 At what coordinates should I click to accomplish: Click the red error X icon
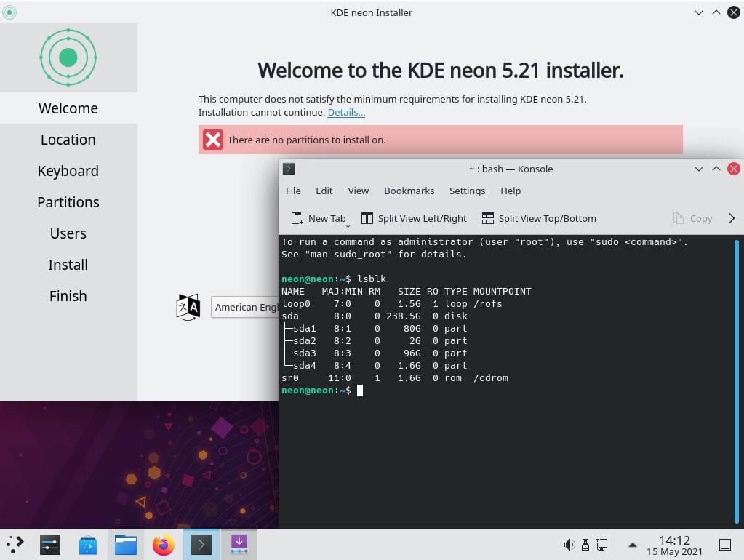click(212, 140)
